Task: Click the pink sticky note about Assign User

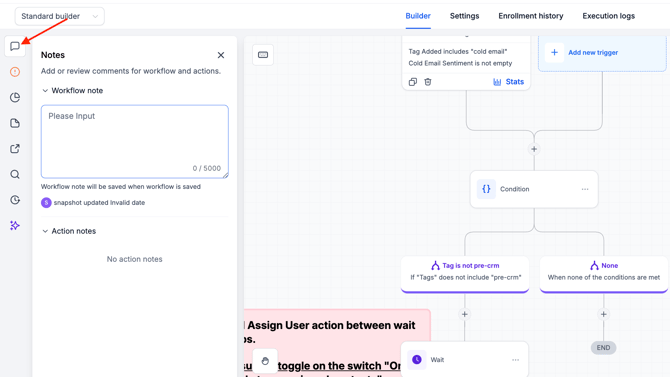Action: point(338,343)
